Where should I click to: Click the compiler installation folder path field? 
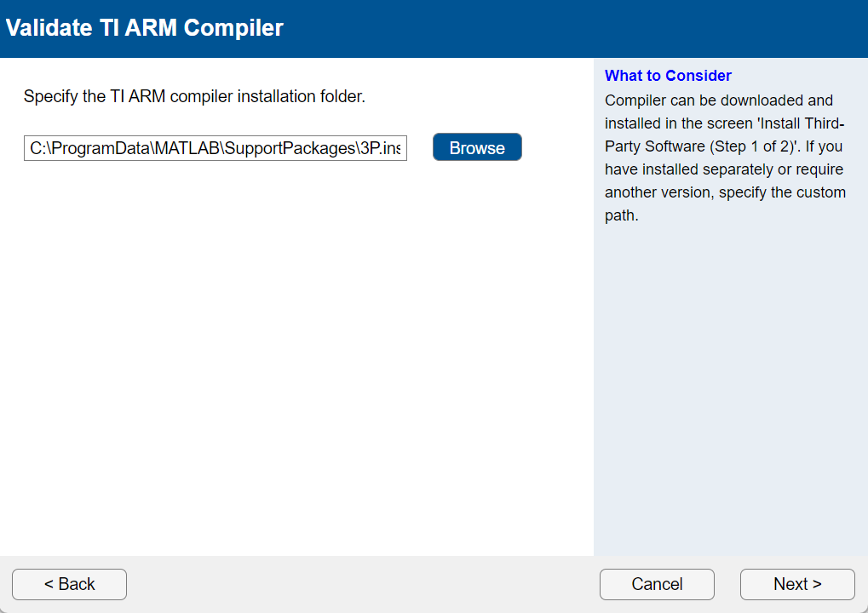pyautogui.click(x=216, y=148)
